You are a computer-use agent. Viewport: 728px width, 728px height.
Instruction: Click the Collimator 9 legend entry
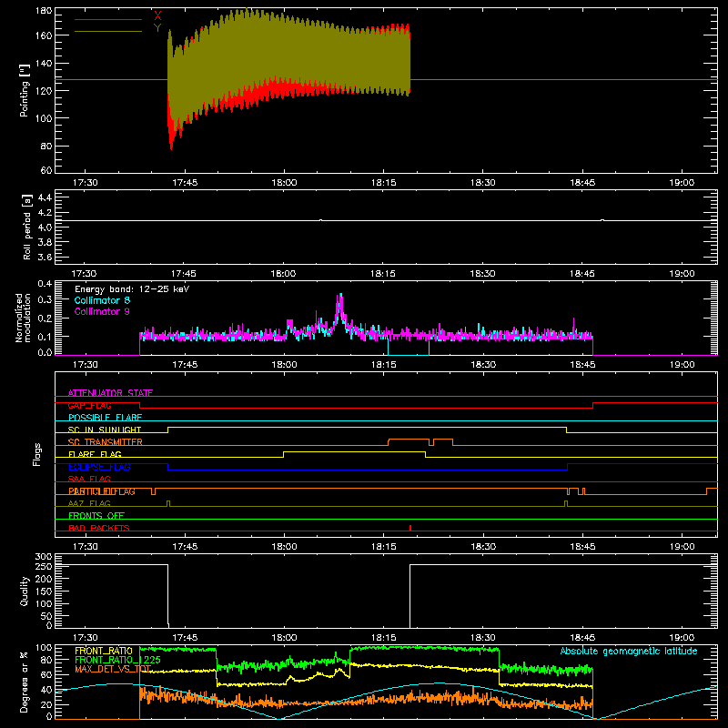click(102, 311)
